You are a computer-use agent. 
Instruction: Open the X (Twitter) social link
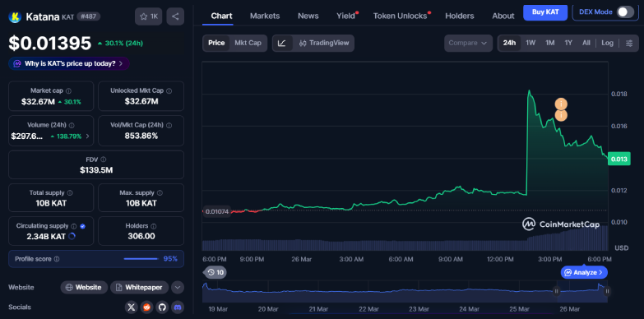tap(132, 307)
